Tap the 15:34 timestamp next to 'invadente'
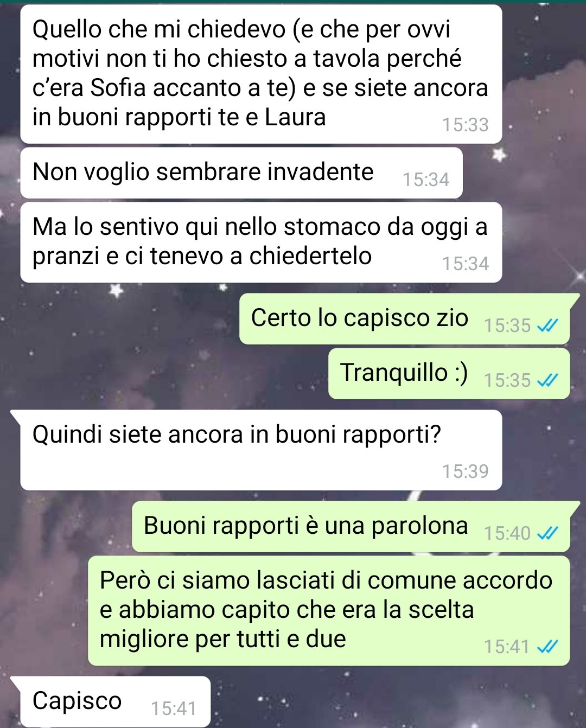Image resolution: width=586 pixels, height=728 pixels. click(x=426, y=180)
